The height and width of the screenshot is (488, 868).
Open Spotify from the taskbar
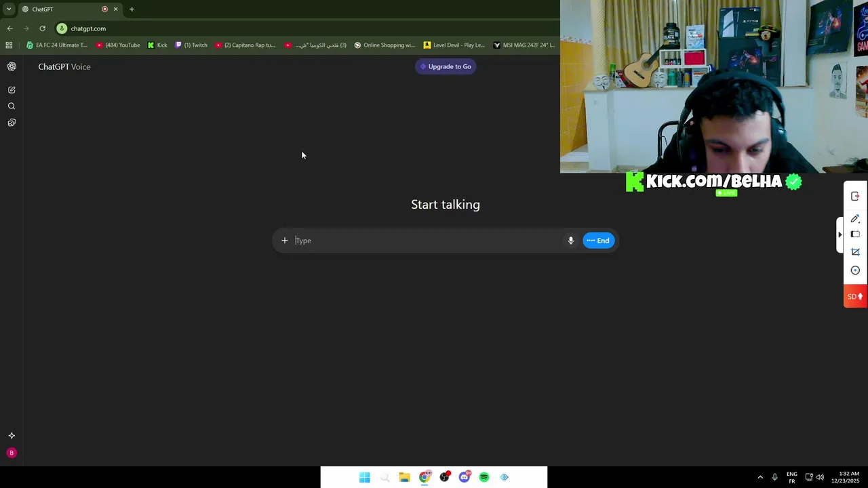(x=484, y=477)
